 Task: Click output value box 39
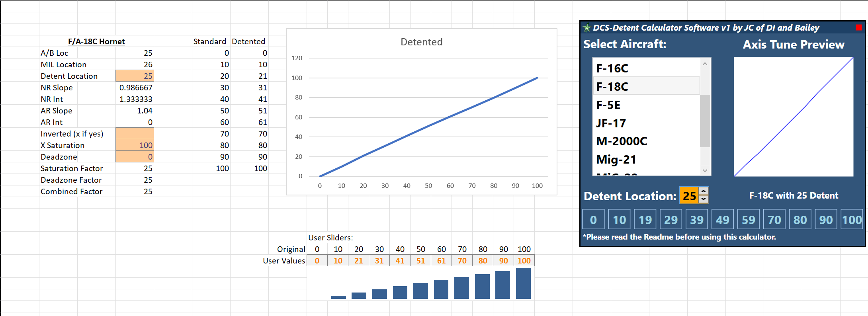pos(697,219)
